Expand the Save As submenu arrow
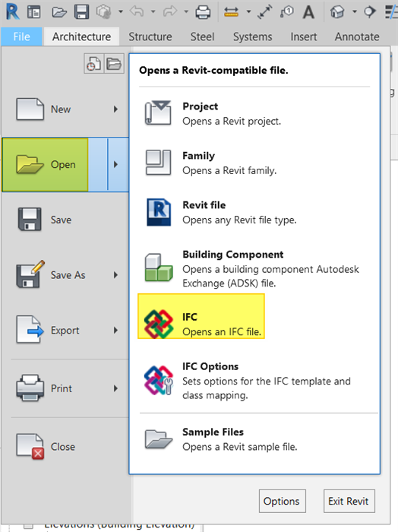Screen dimensions: 398x532 (x=115, y=275)
